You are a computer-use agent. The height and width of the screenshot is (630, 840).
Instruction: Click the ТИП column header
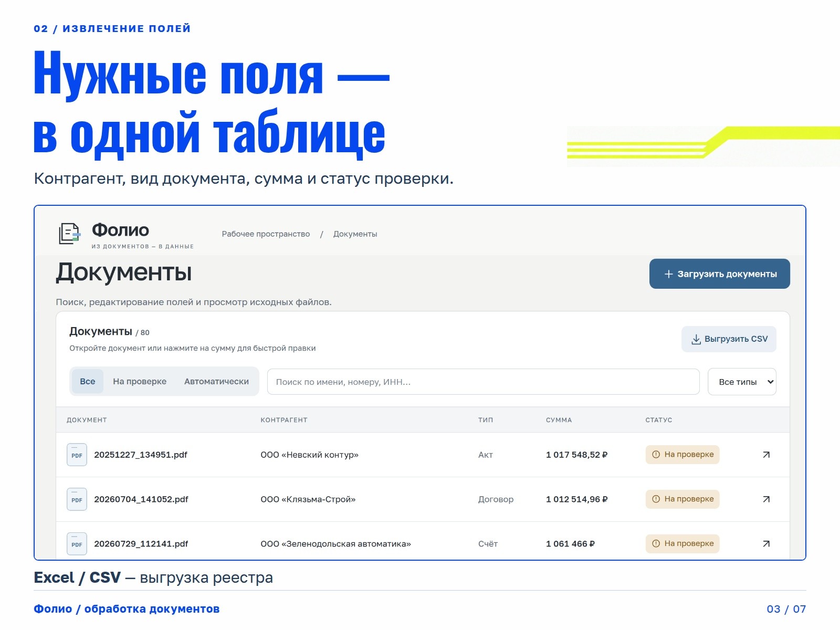click(486, 420)
